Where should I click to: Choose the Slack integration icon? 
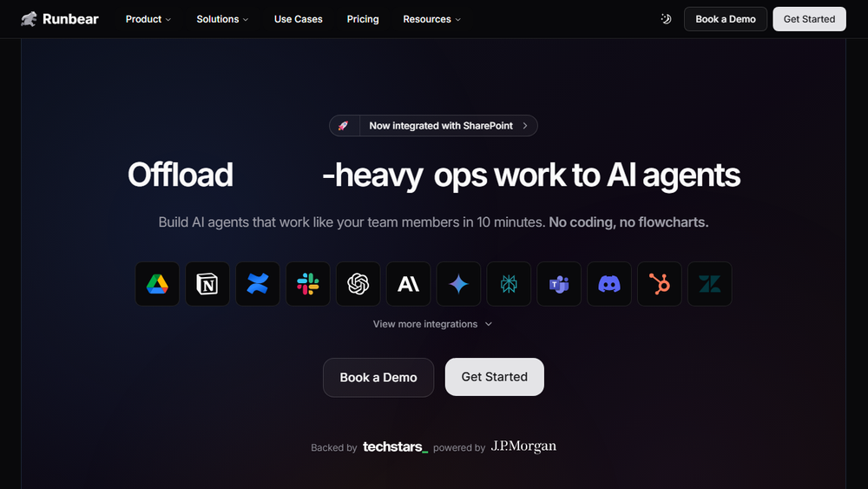coord(308,284)
